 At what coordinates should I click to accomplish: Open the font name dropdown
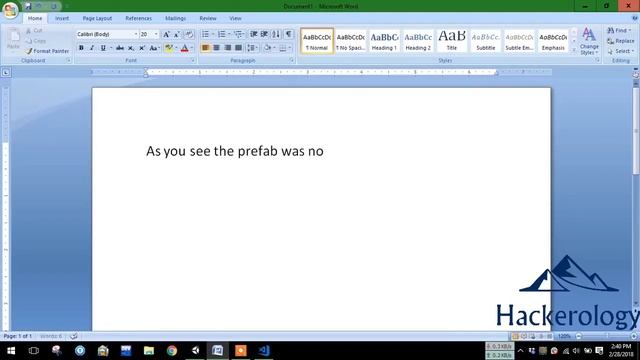click(136, 34)
